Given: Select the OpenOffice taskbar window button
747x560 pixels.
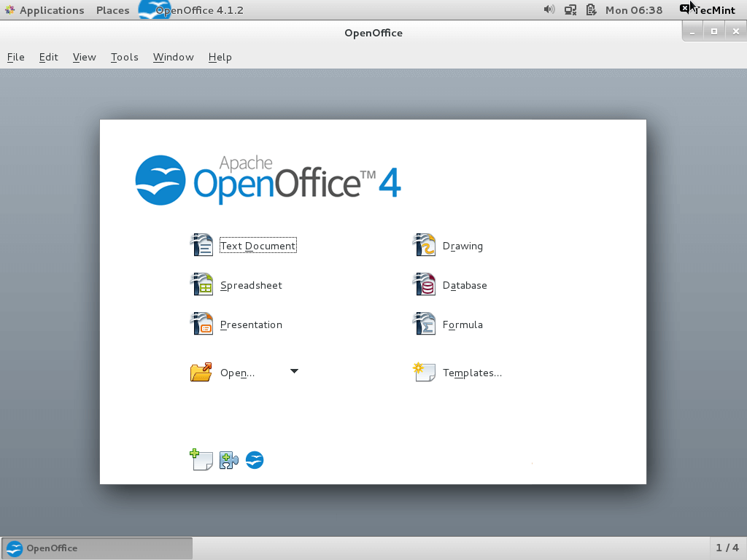Looking at the screenshot, I should pos(97,548).
